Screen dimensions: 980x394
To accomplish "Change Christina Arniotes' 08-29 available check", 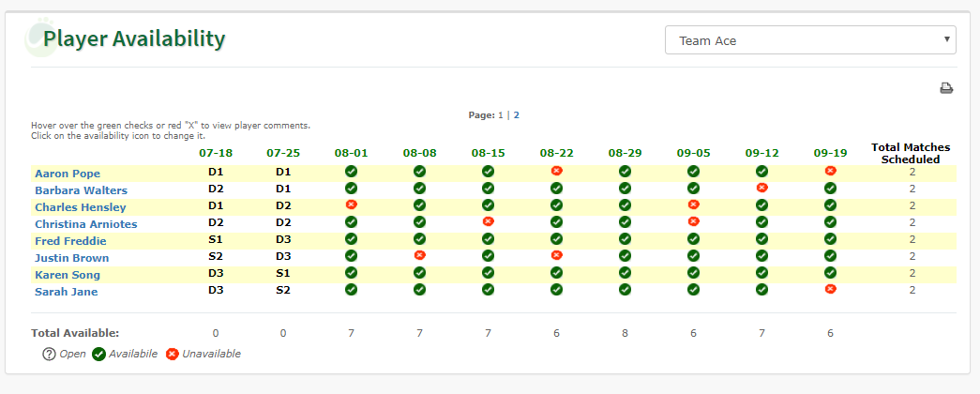I will coord(625,221).
